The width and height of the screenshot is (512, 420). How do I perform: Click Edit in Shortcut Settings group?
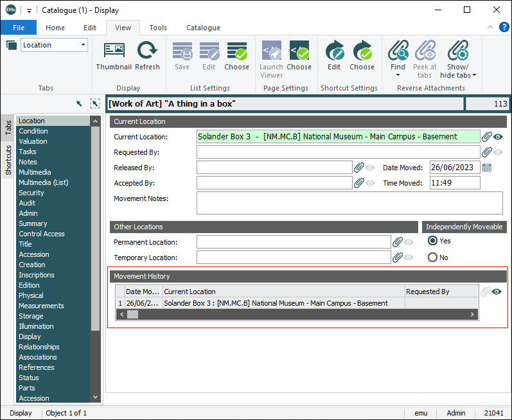click(334, 51)
